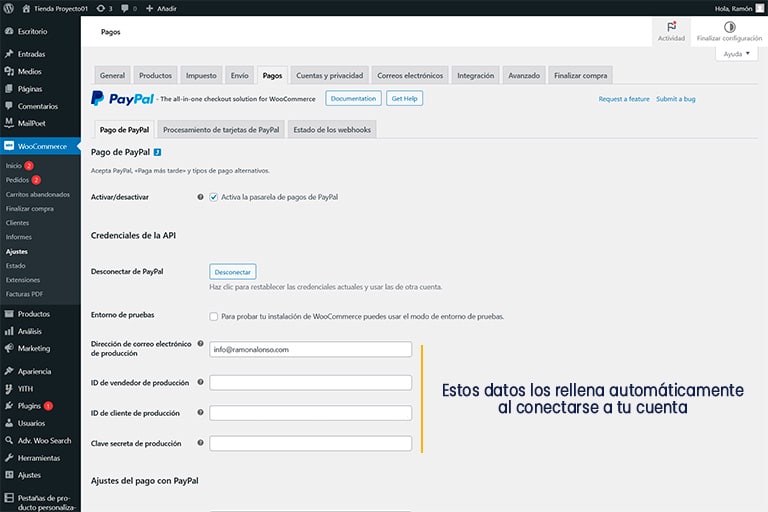Click the Añadir plus icon

149,8
